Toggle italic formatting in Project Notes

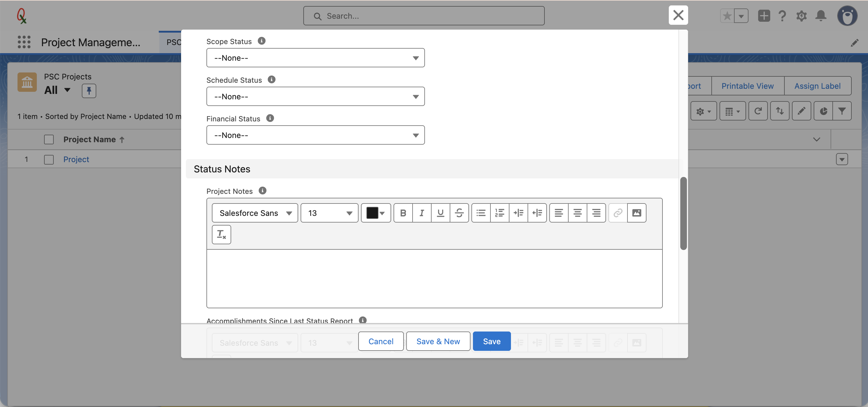(x=422, y=213)
